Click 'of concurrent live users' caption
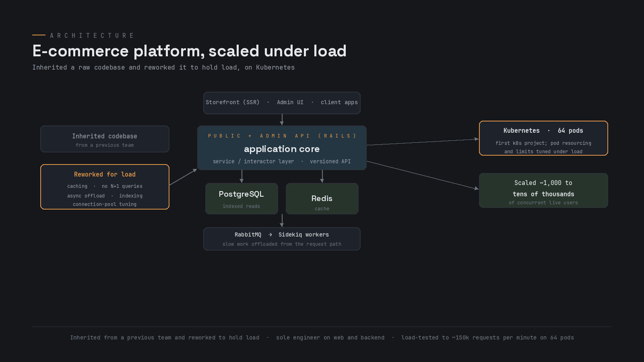 (x=543, y=203)
